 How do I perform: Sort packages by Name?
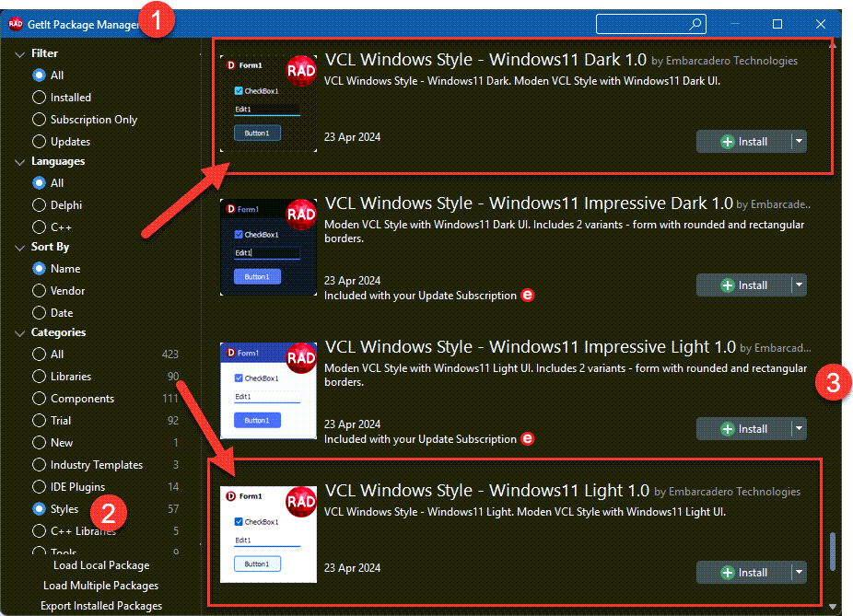[39, 269]
